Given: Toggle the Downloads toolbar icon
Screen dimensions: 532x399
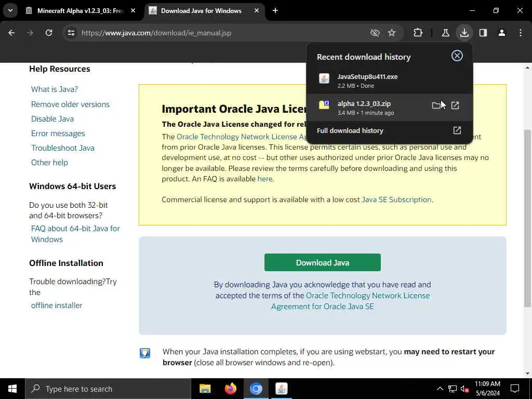Looking at the screenshot, I should click(x=464, y=33).
